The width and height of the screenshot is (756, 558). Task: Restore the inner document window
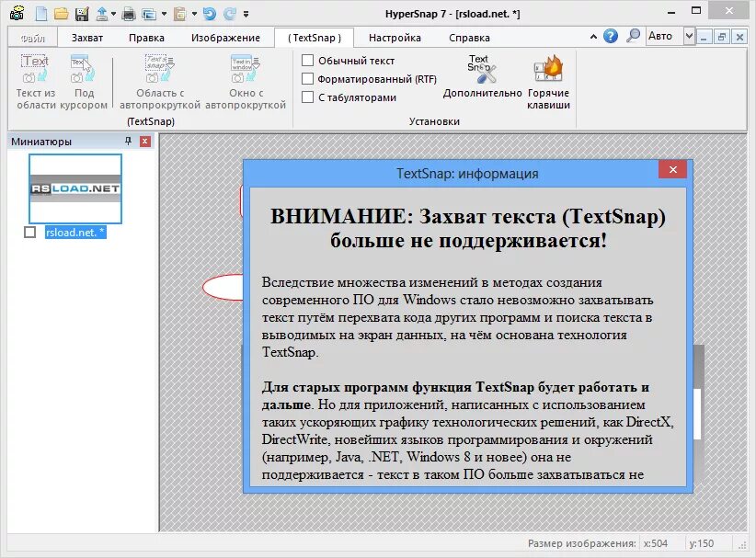(x=722, y=37)
